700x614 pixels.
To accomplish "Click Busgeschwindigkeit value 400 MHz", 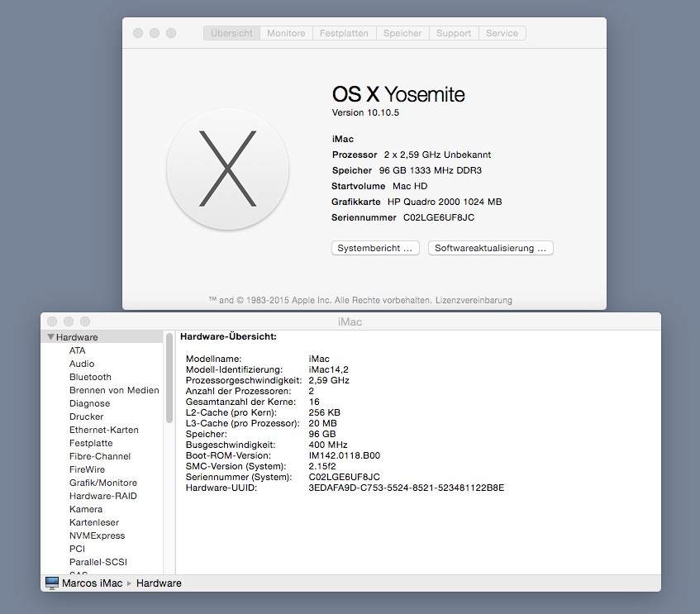I will [327, 445].
